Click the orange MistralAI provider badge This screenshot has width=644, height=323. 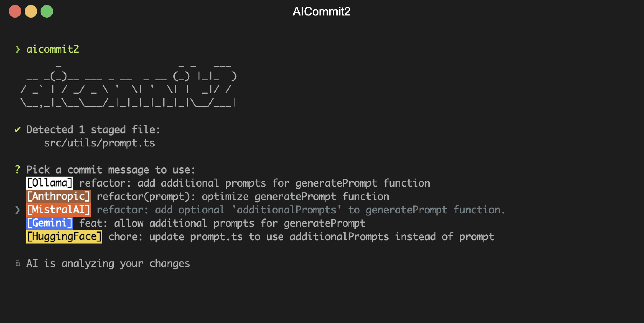(x=58, y=210)
